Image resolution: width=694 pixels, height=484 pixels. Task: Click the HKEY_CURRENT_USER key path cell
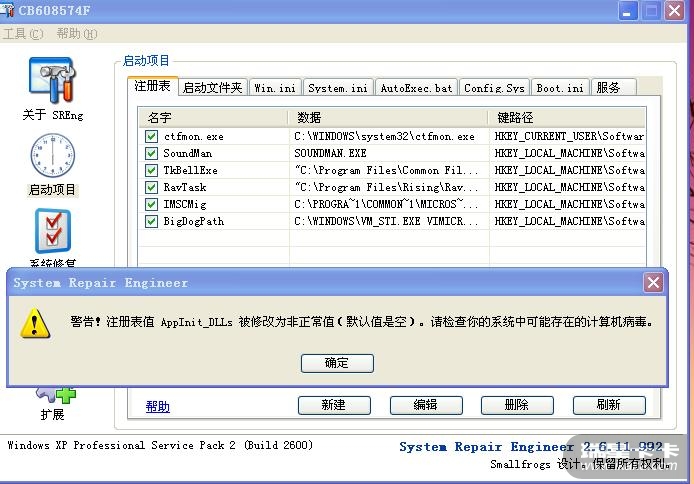[569, 136]
